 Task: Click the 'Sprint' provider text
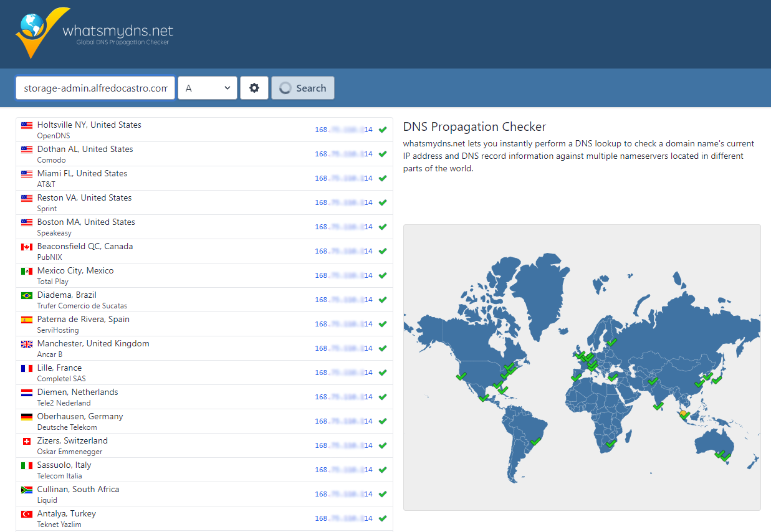(x=47, y=209)
